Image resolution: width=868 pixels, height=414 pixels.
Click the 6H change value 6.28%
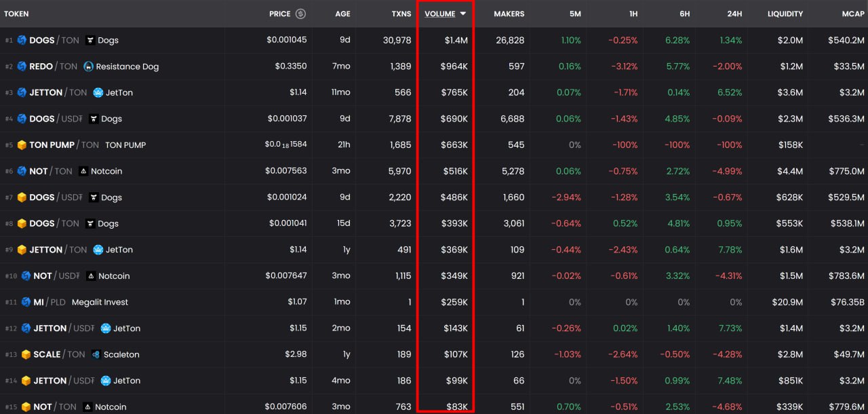pyautogui.click(x=677, y=40)
